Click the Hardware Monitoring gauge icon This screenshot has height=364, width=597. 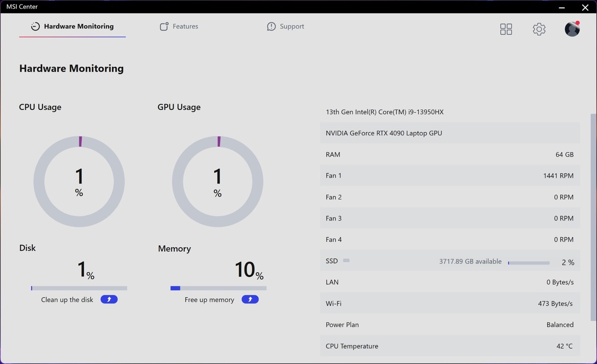coord(35,26)
